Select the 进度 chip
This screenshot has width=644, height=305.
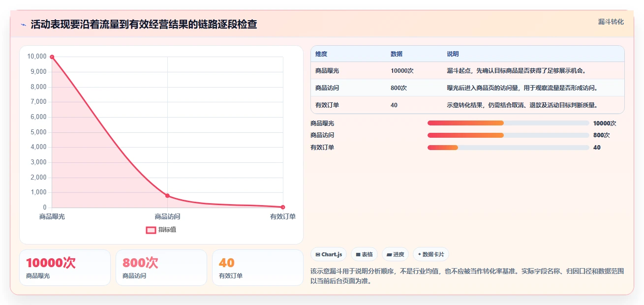[x=395, y=254]
